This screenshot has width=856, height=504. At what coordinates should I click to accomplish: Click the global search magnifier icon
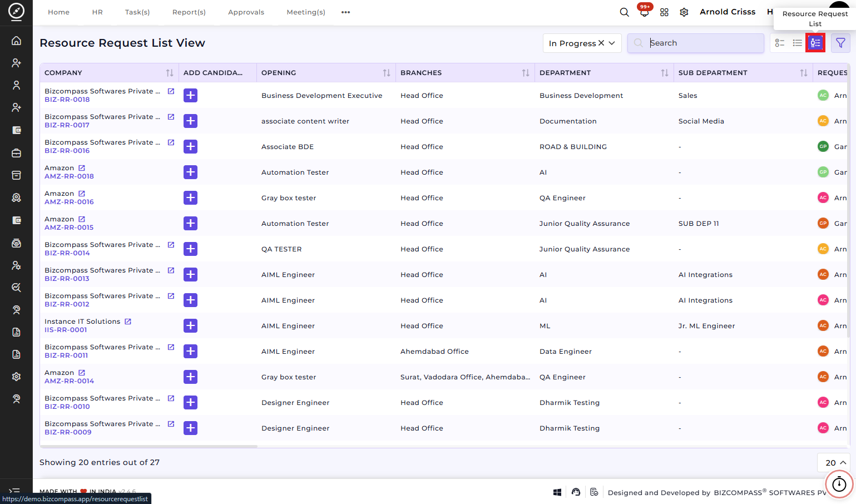[625, 12]
